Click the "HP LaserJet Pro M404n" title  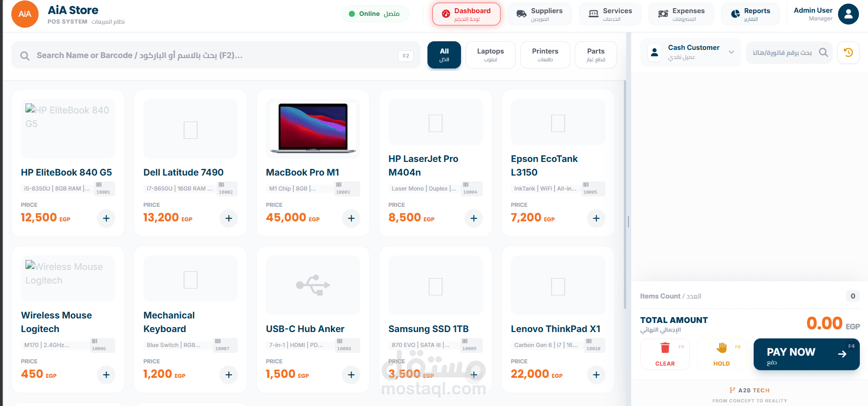point(423,166)
